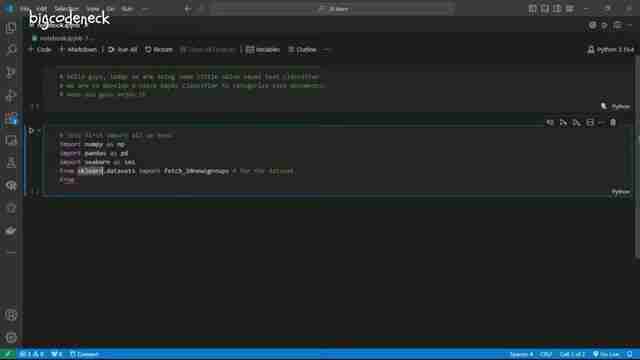640x360 pixels.
Task: Change language of second cell Python label
Action: tap(621, 192)
